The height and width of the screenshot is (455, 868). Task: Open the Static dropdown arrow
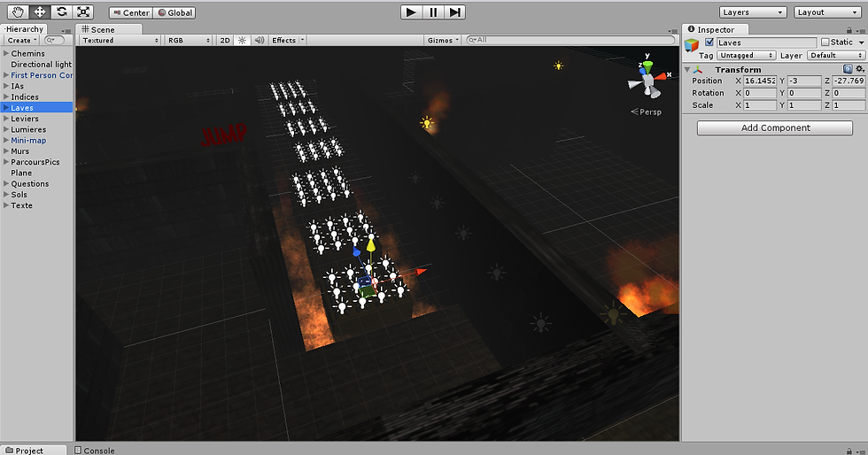pos(861,42)
